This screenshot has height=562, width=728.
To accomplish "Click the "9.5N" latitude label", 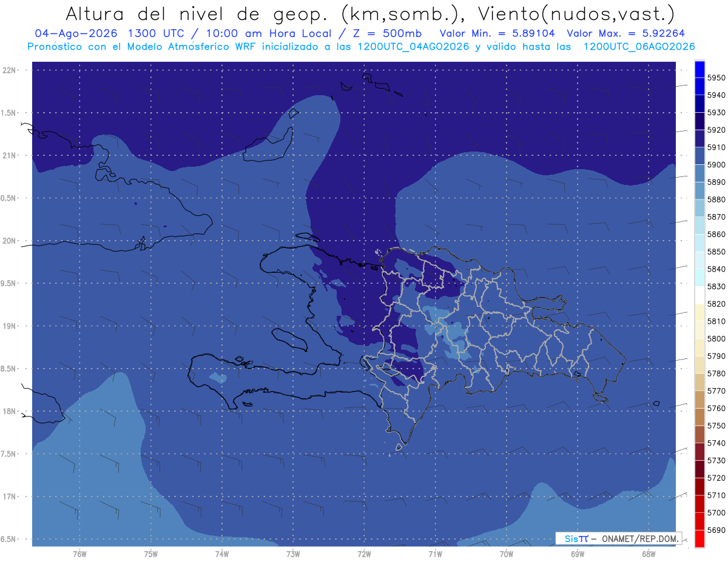I will pos(9,284).
